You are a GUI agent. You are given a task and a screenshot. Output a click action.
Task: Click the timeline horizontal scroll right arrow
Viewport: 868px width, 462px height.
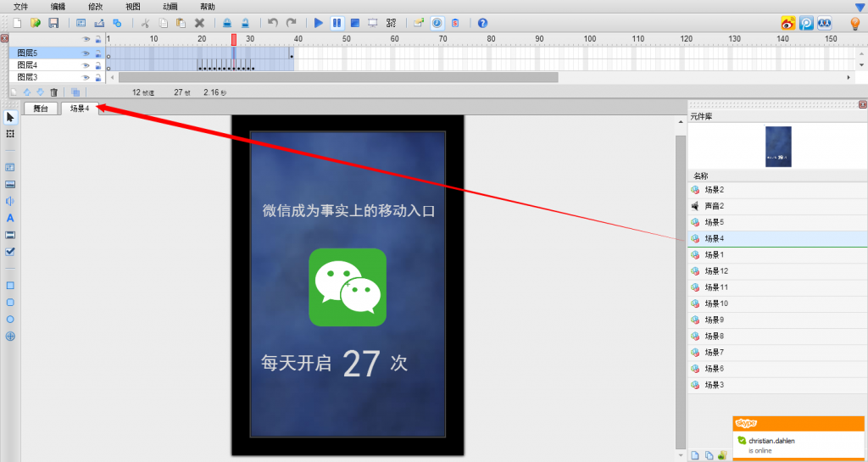(849, 77)
